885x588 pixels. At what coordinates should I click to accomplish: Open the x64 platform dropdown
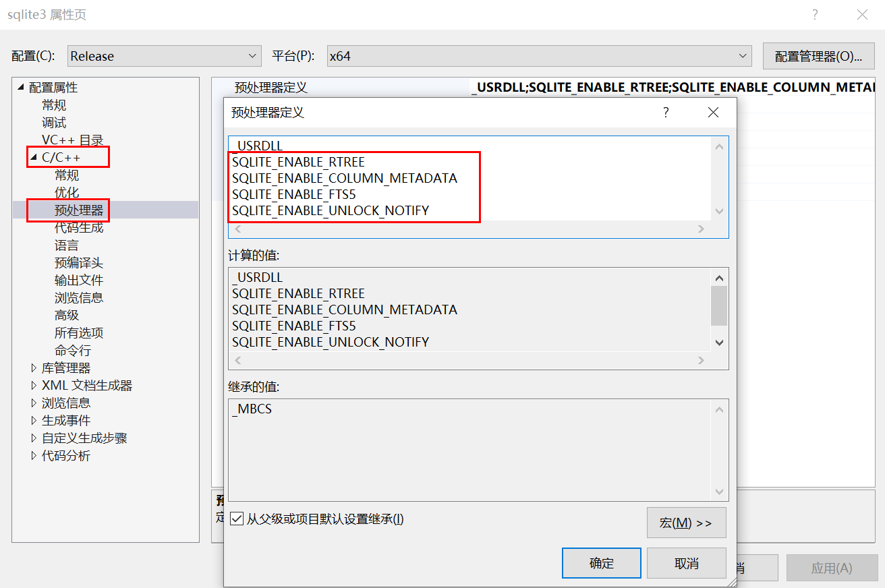coord(742,56)
